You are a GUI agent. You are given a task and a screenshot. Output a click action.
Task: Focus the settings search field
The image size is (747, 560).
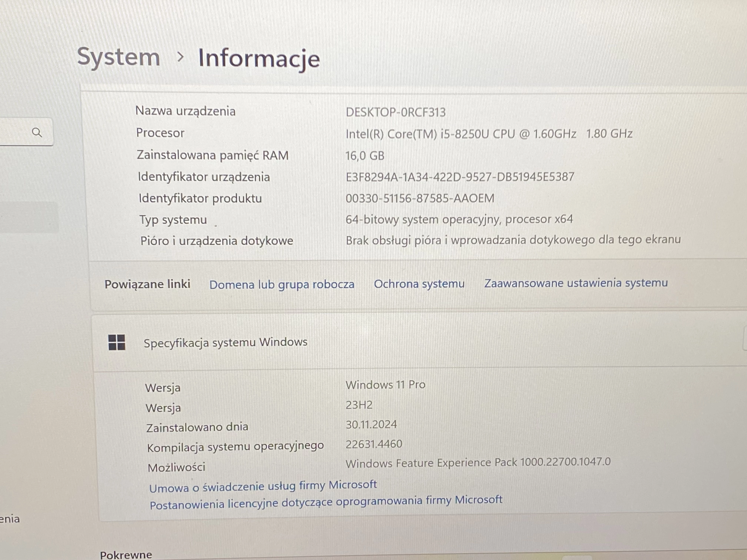(x=26, y=132)
